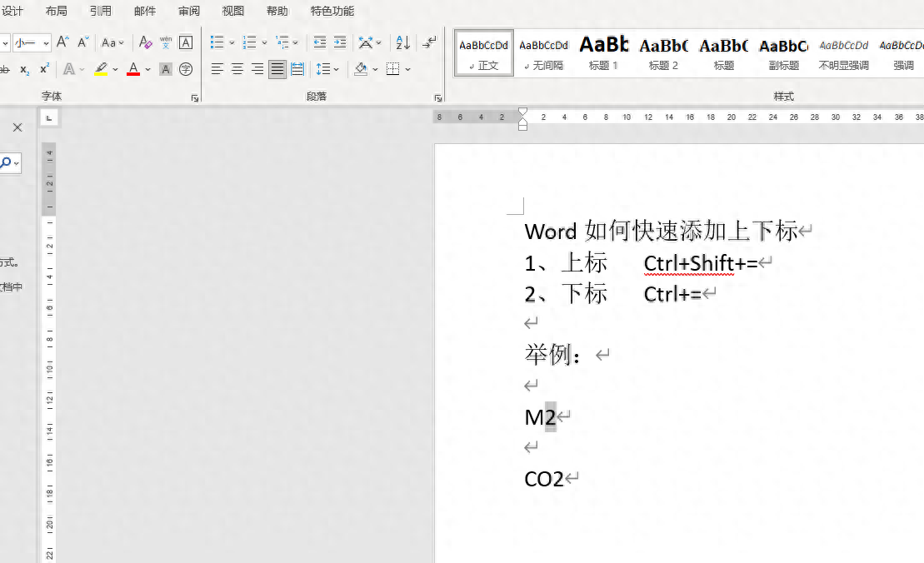Toggle superscript formatting
Viewport: 924px width, 563px height.
(45, 69)
